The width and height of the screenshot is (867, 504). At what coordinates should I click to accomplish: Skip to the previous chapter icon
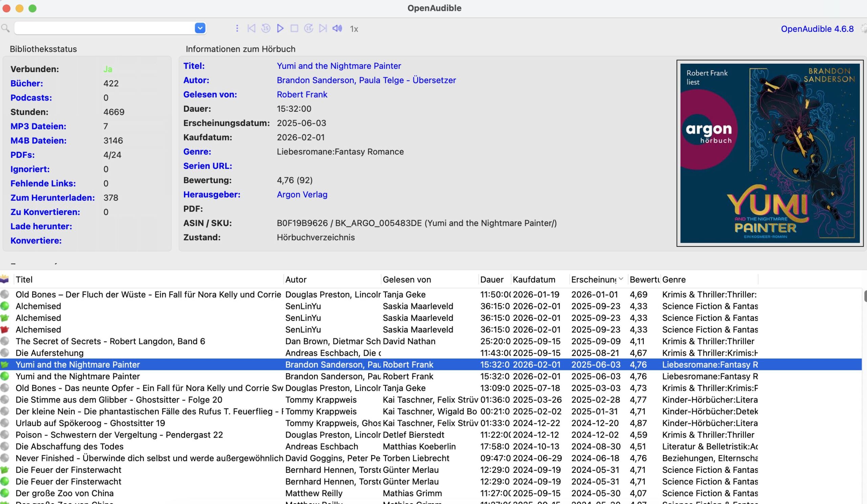coord(251,28)
